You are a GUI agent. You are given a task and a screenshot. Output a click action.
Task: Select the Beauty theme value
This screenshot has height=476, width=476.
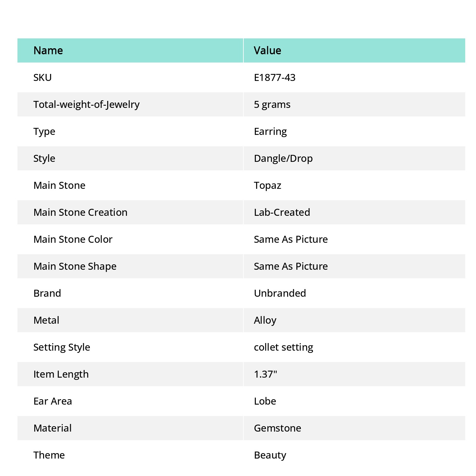click(x=270, y=455)
